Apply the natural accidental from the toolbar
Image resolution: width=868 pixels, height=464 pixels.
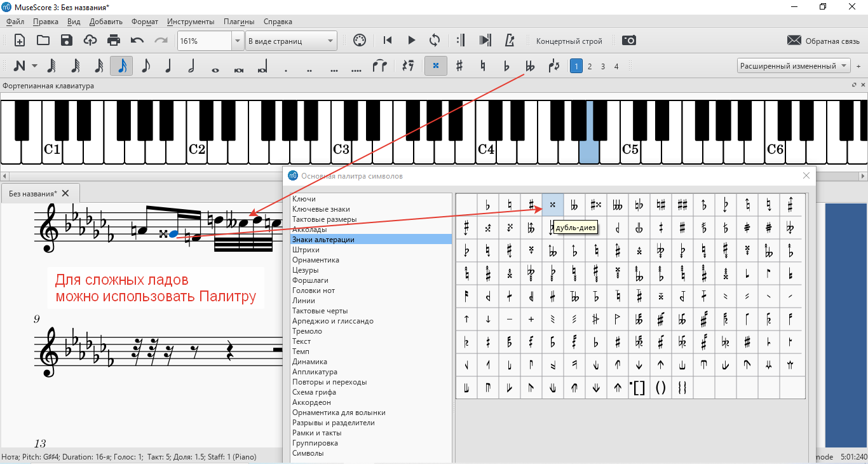coord(483,66)
